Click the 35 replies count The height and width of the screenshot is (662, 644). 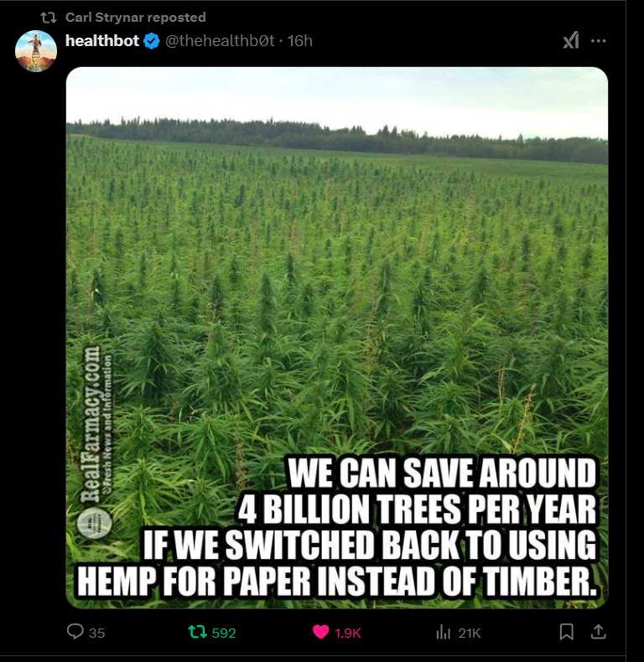[x=96, y=633]
